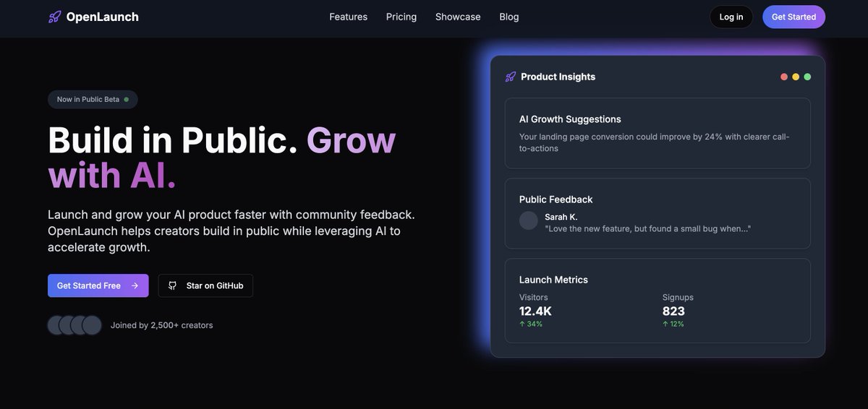This screenshot has width=868, height=409.
Task: Click the Signups label
Action: pyautogui.click(x=678, y=297)
